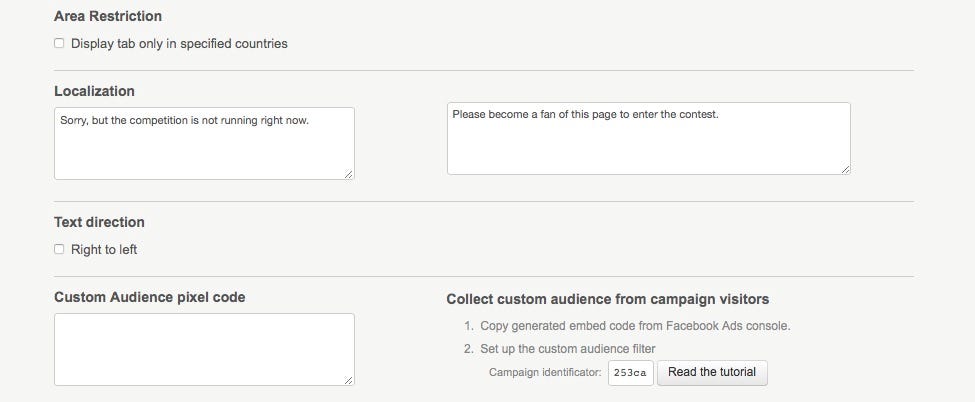This screenshot has height=402, width=975.
Task: Select the Custom Audience pixel code heading
Action: 150,297
